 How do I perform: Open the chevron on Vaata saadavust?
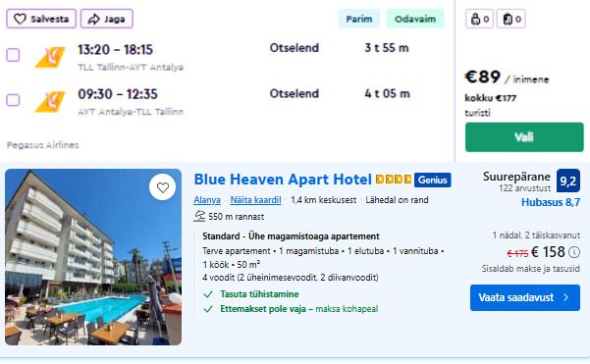click(566, 297)
